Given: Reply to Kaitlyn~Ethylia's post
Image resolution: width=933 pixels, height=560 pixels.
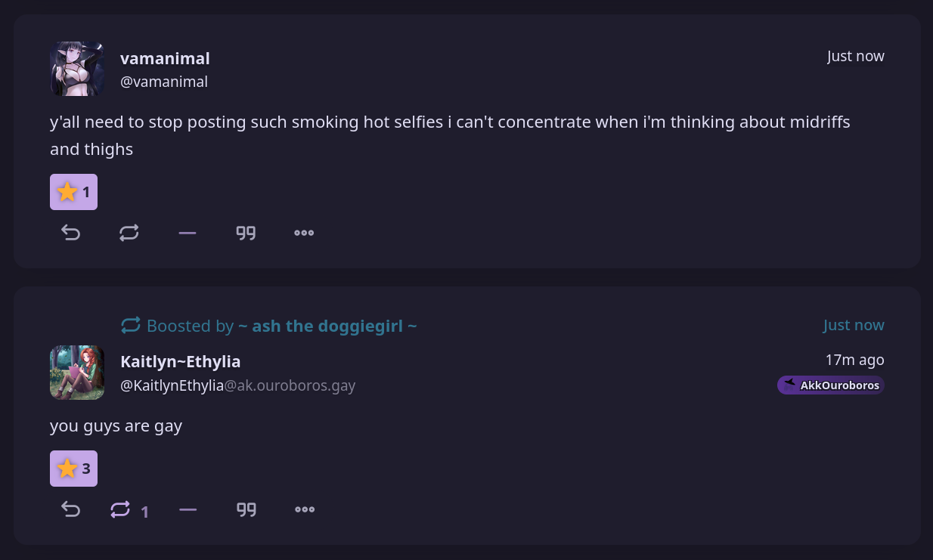Looking at the screenshot, I should (x=70, y=509).
